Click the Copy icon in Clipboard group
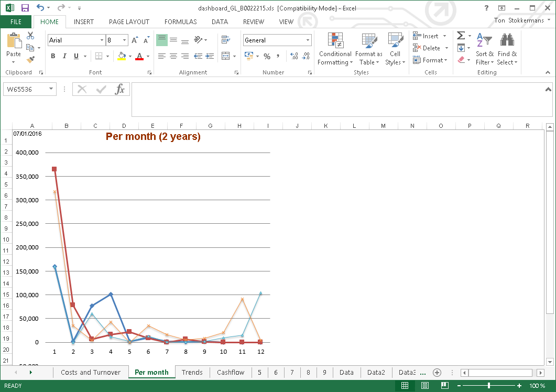The height and width of the screenshot is (392, 556). [30, 48]
